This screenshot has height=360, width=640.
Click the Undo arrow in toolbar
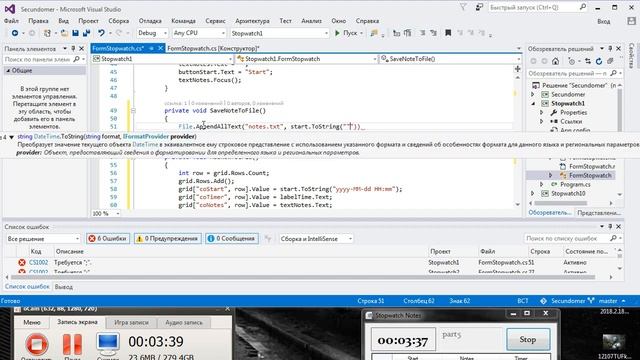click(x=101, y=33)
